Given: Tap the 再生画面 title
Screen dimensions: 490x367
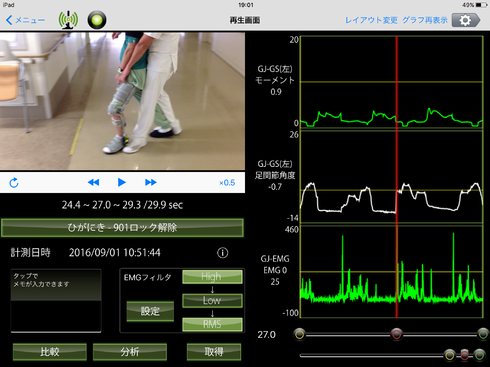Looking at the screenshot, I should (x=245, y=20).
